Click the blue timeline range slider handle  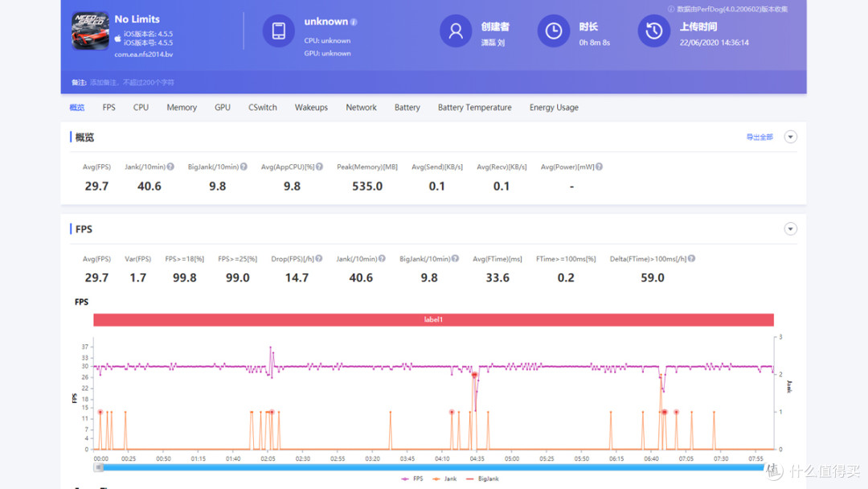point(99,467)
